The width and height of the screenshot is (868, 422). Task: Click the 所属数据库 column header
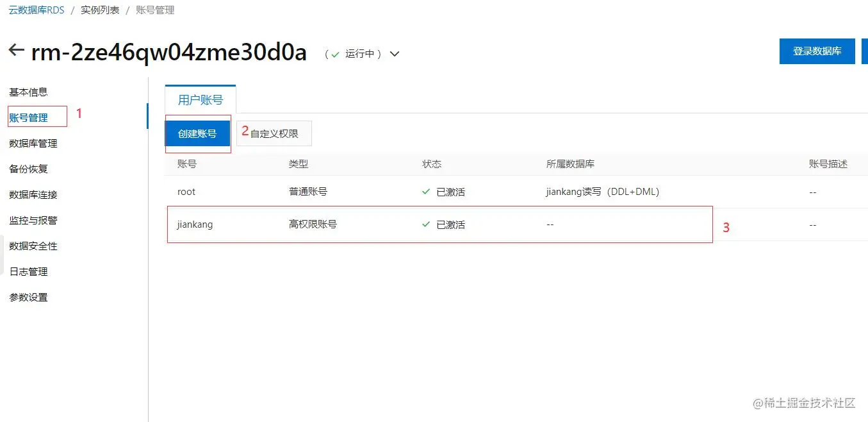click(x=570, y=164)
